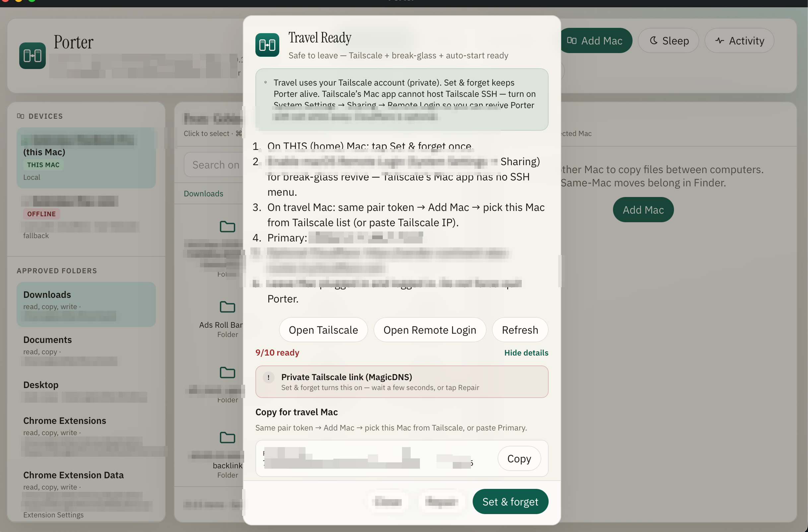Image resolution: width=808 pixels, height=532 pixels.
Task: Click step 3 "On travel Mac" instruction text
Action: pos(406,215)
